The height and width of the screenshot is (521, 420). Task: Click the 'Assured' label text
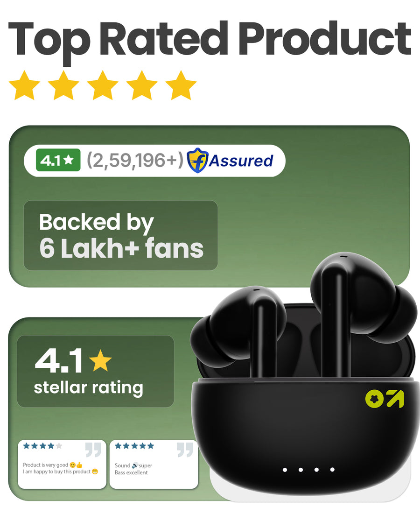coord(241,161)
